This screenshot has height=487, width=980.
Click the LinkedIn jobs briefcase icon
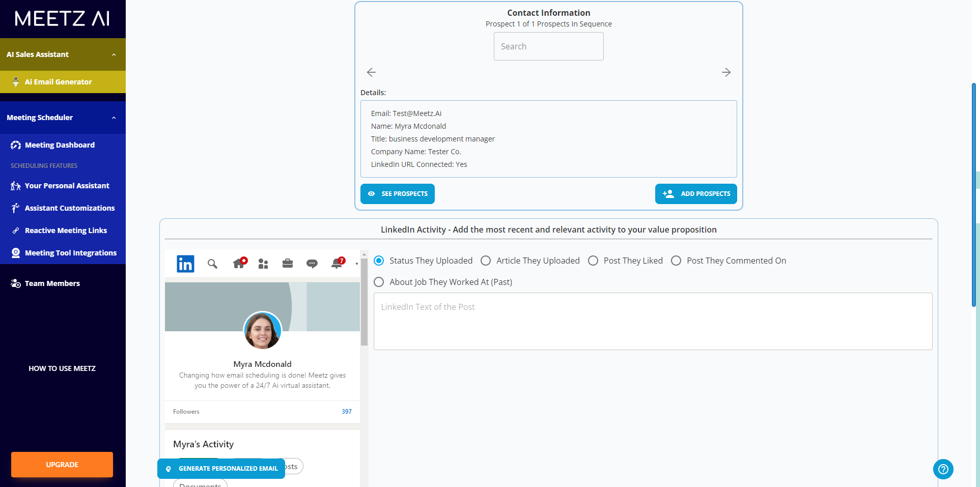tap(288, 264)
